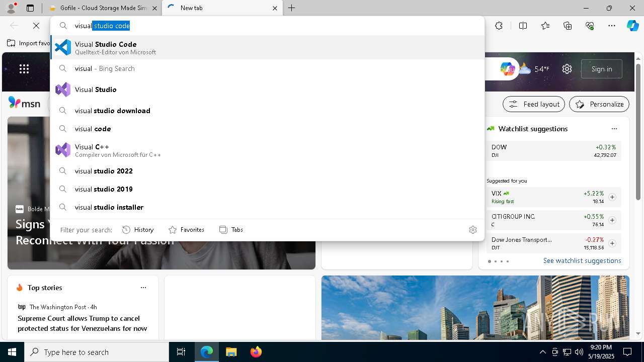Image resolution: width=644 pixels, height=362 pixels.
Task: Select Visual Studio suggestion
Action: pos(267,89)
